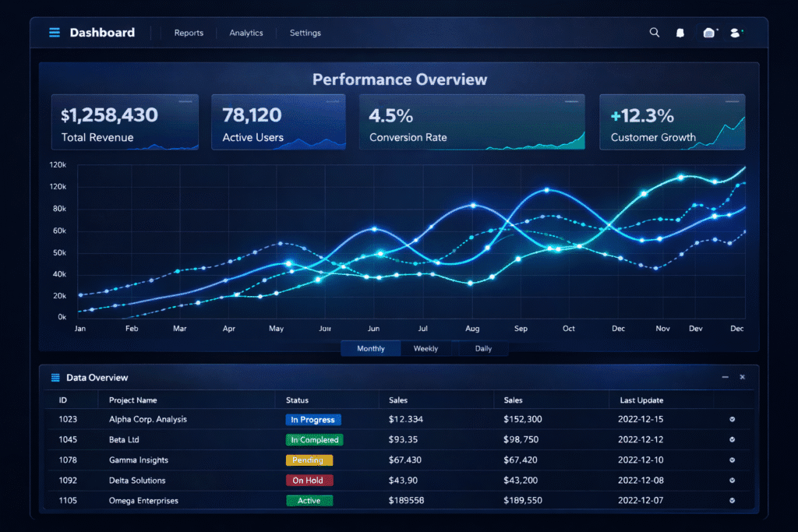Close the Data Overview panel
This screenshot has height=532, width=798.
click(742, 377)
